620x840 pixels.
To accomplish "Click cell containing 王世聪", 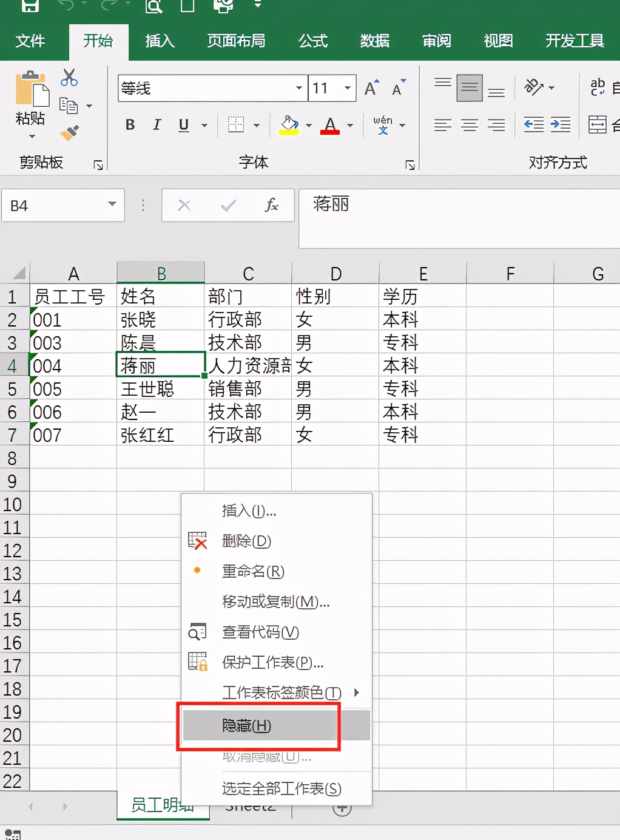I will point(160,388).
